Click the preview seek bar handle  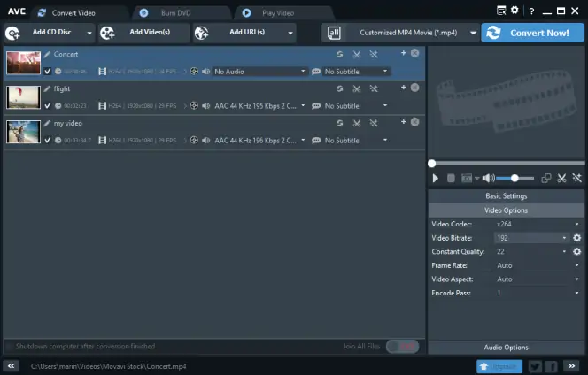click(432, 164)
